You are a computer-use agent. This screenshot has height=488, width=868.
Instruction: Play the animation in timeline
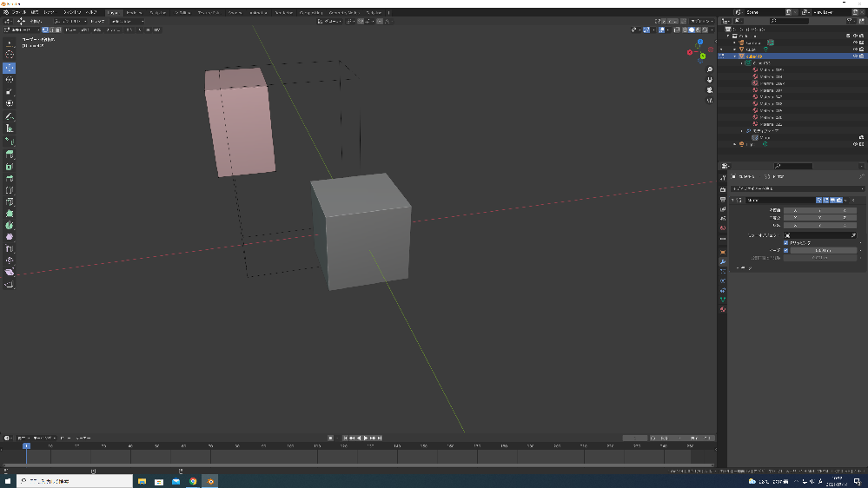(365, 438)
